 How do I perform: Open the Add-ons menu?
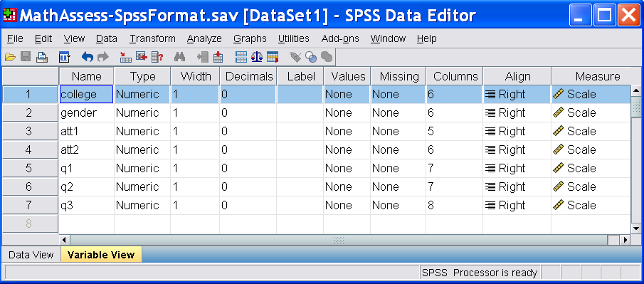click(340, 38)
